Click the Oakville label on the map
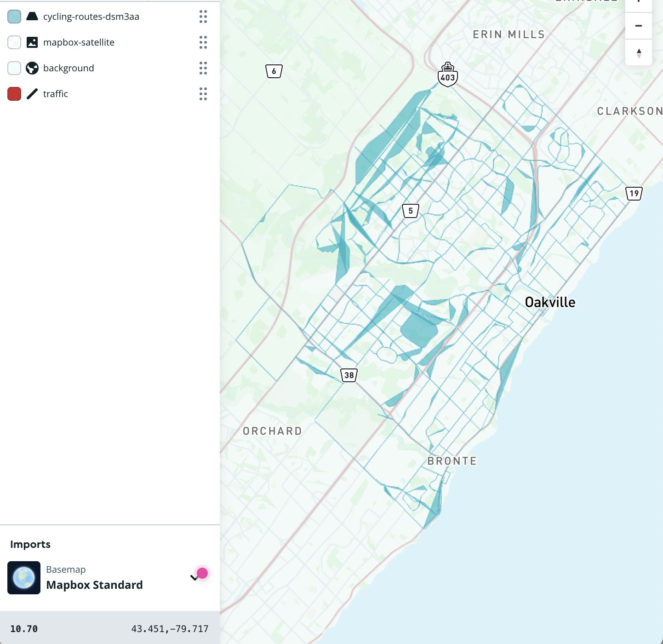Viewport: 663px width, 644px height. point(550,302)
